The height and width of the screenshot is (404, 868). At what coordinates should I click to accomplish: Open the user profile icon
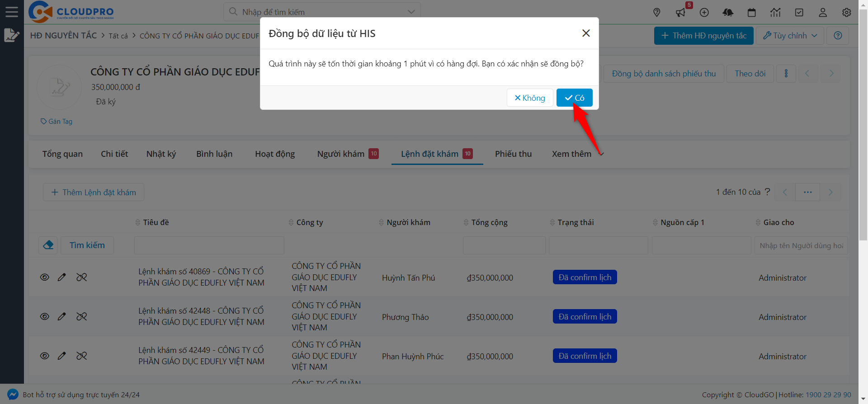(823, 13)
